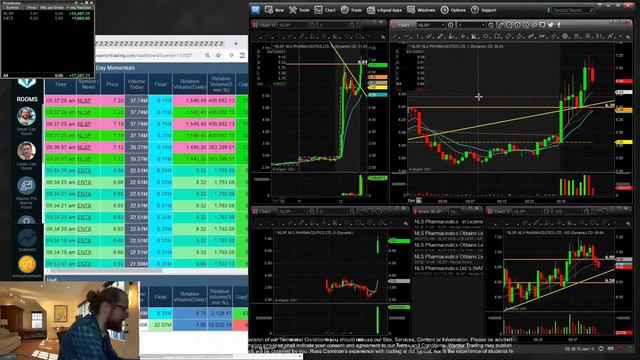Open the Small Cap Room from sidebar

[x=26, y=120]
